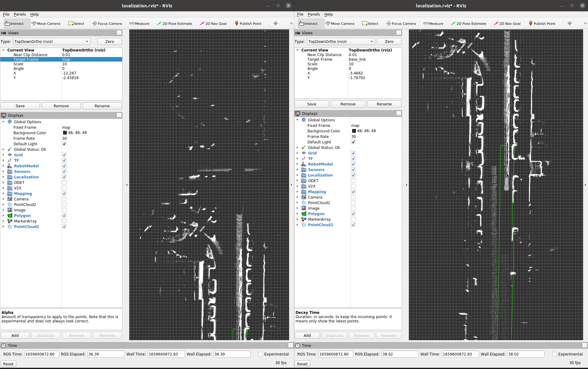Select the Measure tool
The image size is (588, 369).
click(x=139, y=23)
